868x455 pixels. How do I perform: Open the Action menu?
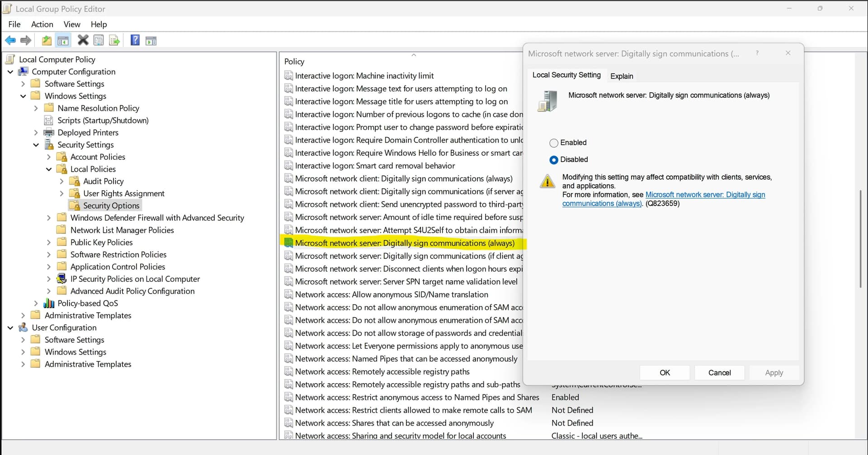click(x=42, y=24)
